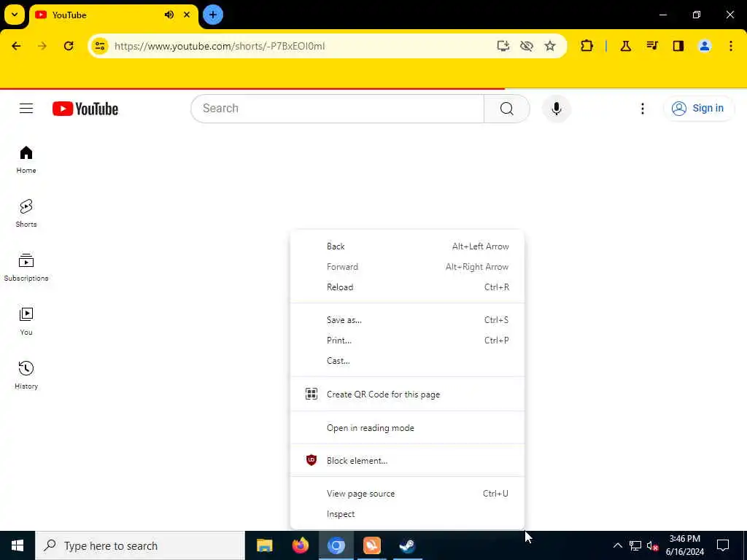Screen dimensions: 747x560
Task: Click the network tray icon
Action: [x=635, y=545]
